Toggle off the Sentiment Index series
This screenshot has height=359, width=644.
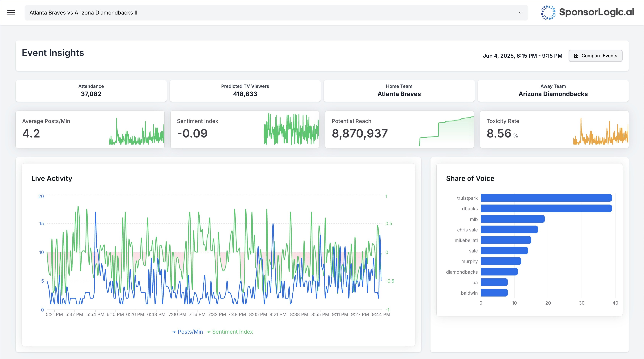pos(230,332)
